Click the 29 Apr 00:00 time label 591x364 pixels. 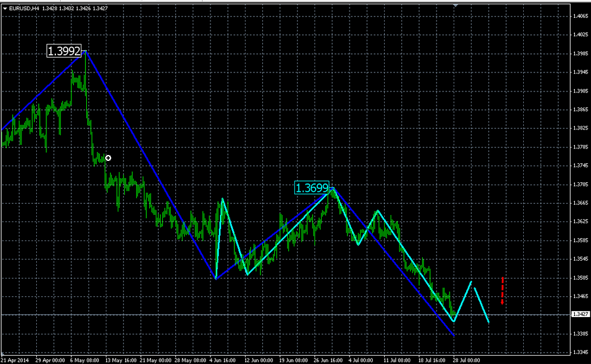[50, 360]
